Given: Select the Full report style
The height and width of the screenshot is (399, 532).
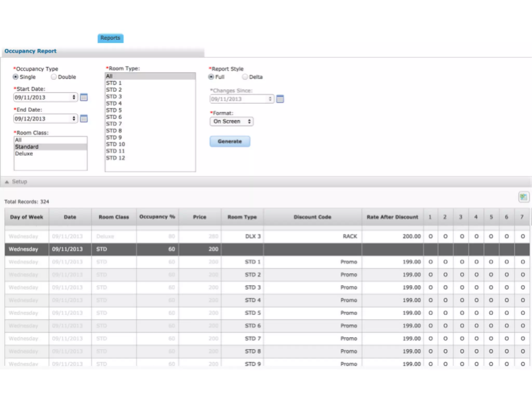Looking at the screenshot, I should (x=211, y=77).
